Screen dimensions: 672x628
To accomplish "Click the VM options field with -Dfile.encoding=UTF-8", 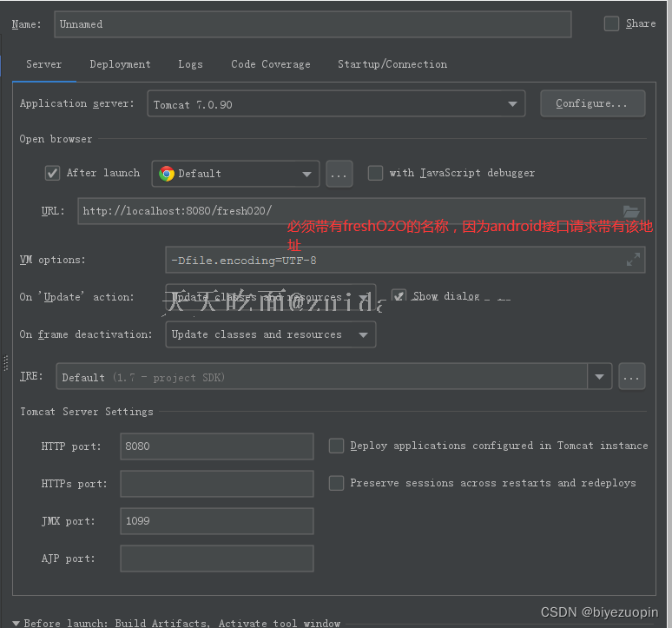I will (x=405, y=260).
